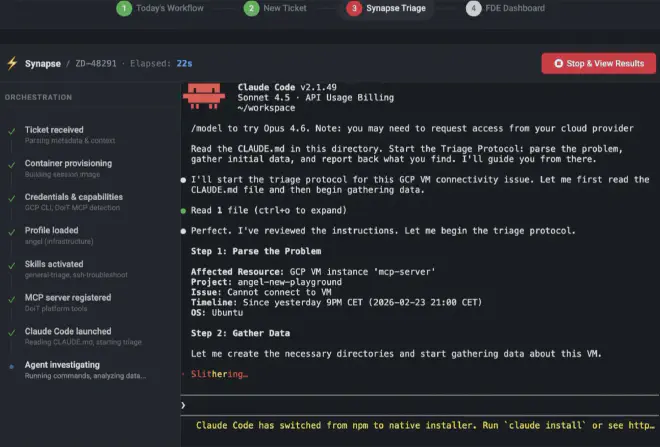Click the green dot beside Read 1 file

(183, 211)
